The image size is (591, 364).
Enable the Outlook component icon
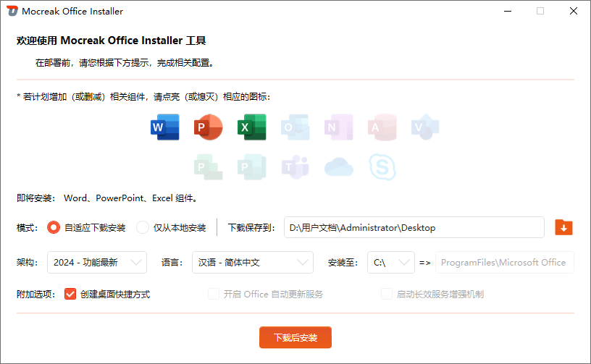pyautogui.click(x=295, y=127)
